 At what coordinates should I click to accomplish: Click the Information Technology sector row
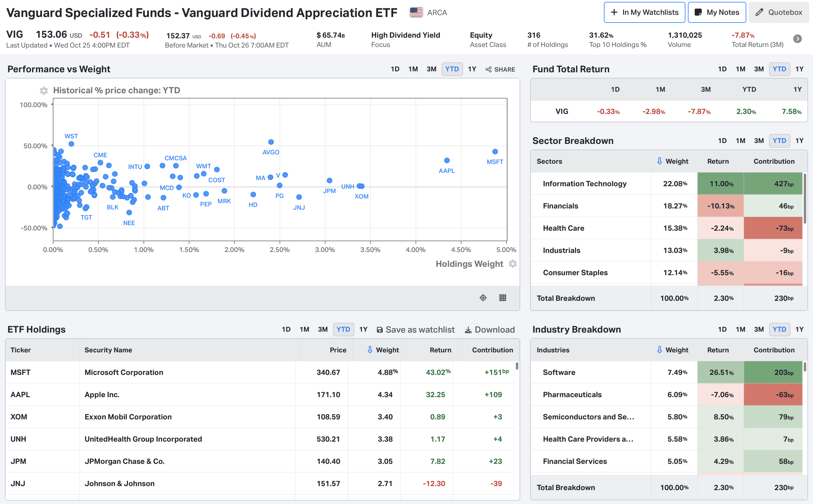(x=666, y=184)
